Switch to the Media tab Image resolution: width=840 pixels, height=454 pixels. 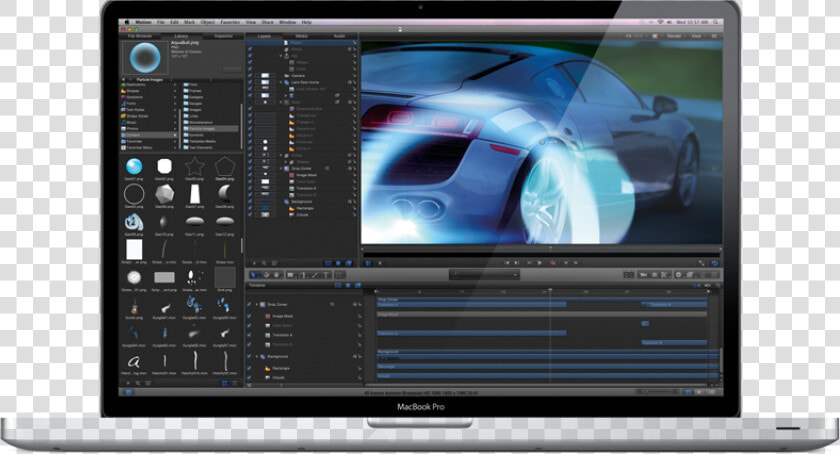[302, 36]
